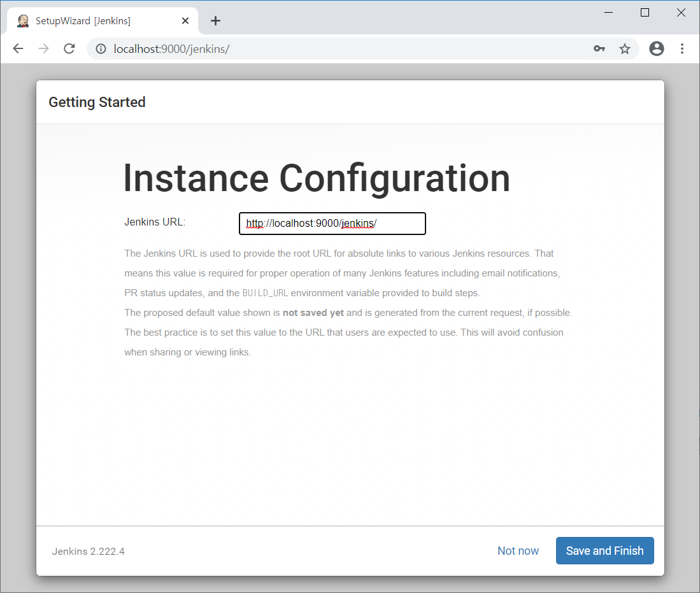Viewport: 700px width, 593px height.
Task: Maximize the browser window
Action: pyautogui.click(x=645, y=13)
